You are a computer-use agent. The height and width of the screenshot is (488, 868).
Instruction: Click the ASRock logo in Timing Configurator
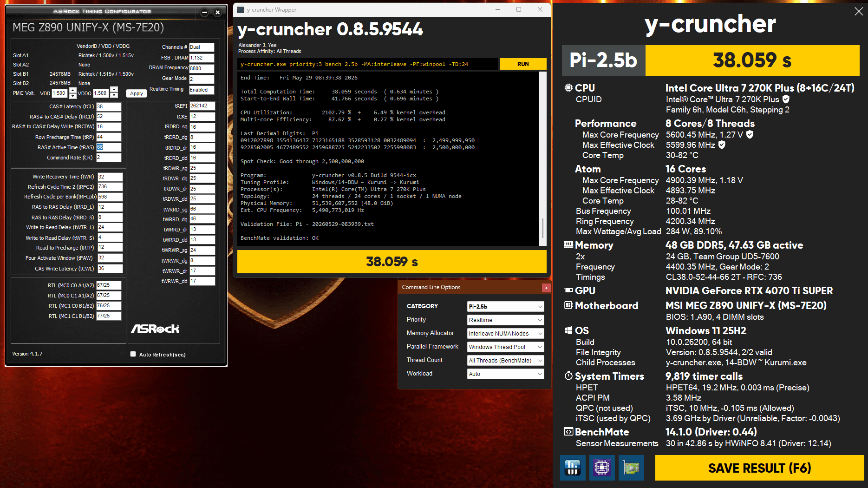click(155, 329)
